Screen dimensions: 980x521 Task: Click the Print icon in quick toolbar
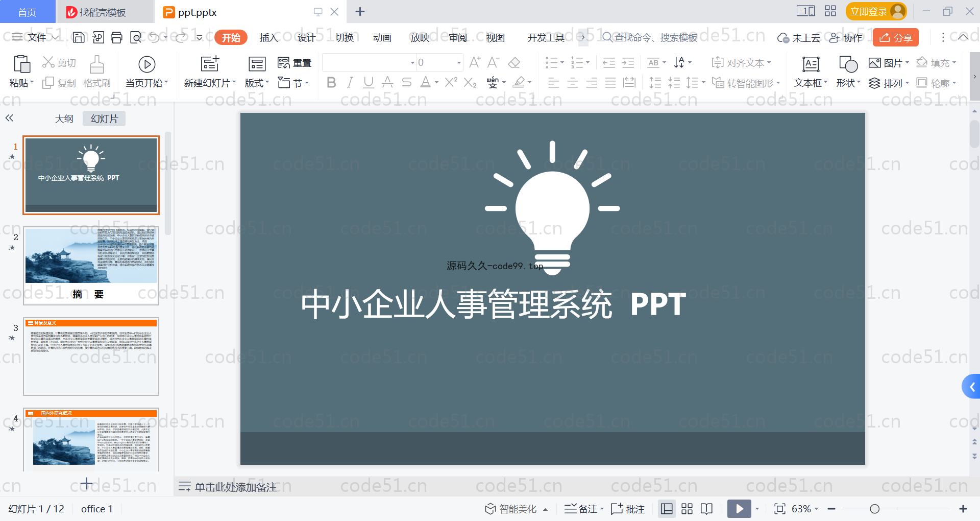[x=116, y=37]
